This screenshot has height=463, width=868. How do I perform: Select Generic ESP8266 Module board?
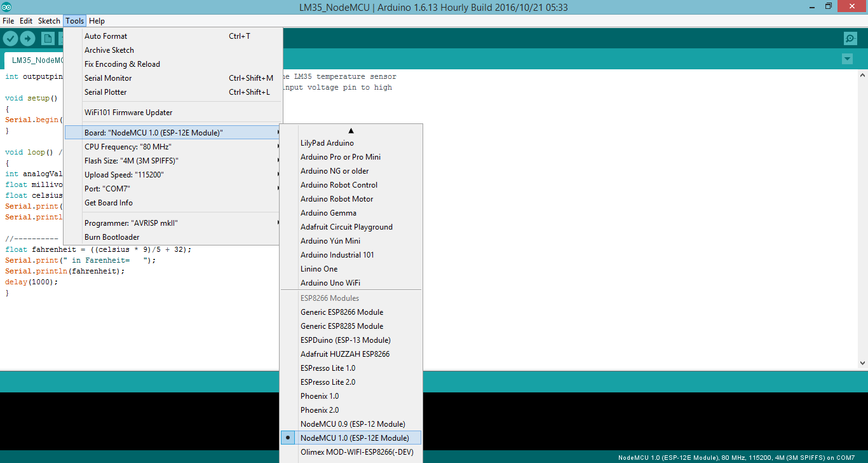click(351, 312)
